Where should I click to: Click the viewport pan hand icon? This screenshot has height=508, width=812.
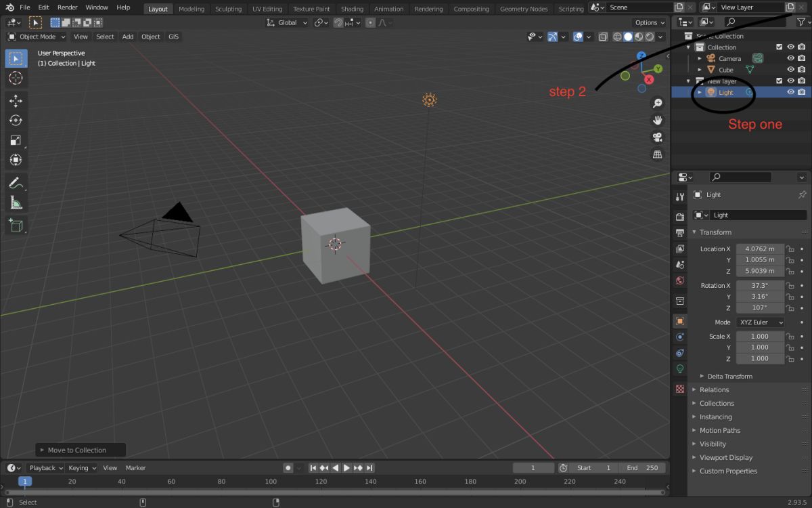coord(657,120)
